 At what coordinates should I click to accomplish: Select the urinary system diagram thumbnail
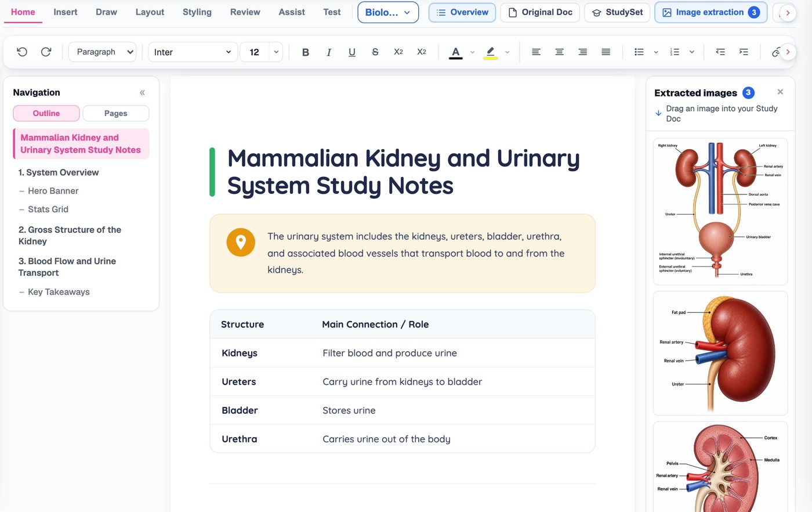pos(720,211)
